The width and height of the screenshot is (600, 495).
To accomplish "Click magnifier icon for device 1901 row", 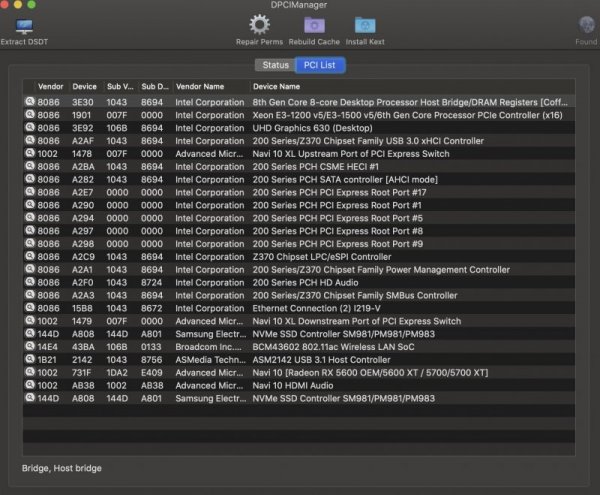I will 30,114.
